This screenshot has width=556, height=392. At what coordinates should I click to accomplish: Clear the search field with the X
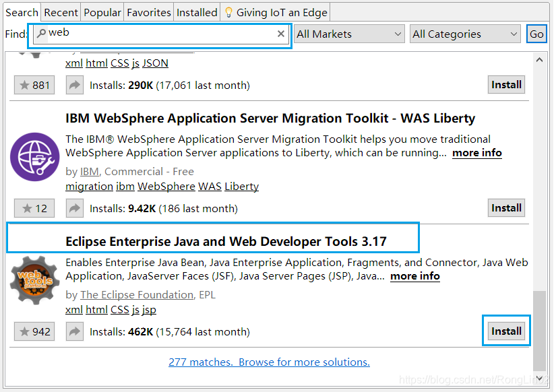point(281,34)
